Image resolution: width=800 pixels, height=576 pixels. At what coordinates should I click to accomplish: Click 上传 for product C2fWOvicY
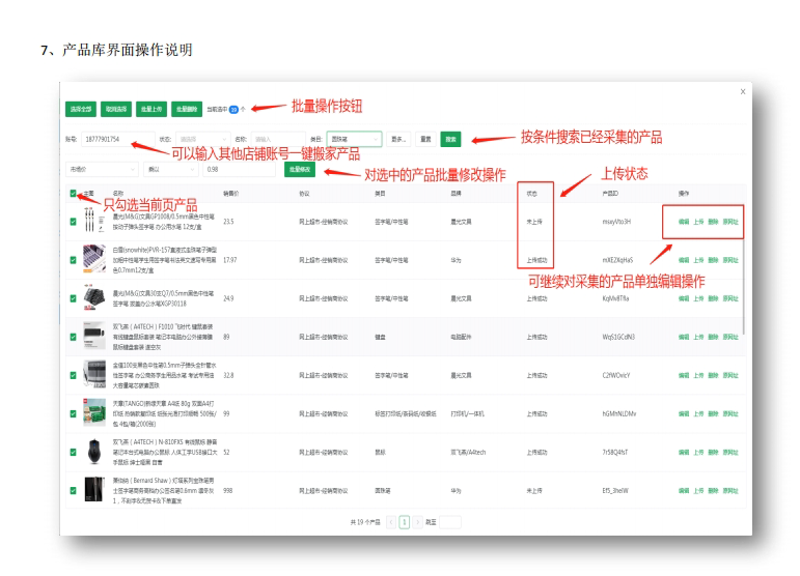[x=698, y=375]
